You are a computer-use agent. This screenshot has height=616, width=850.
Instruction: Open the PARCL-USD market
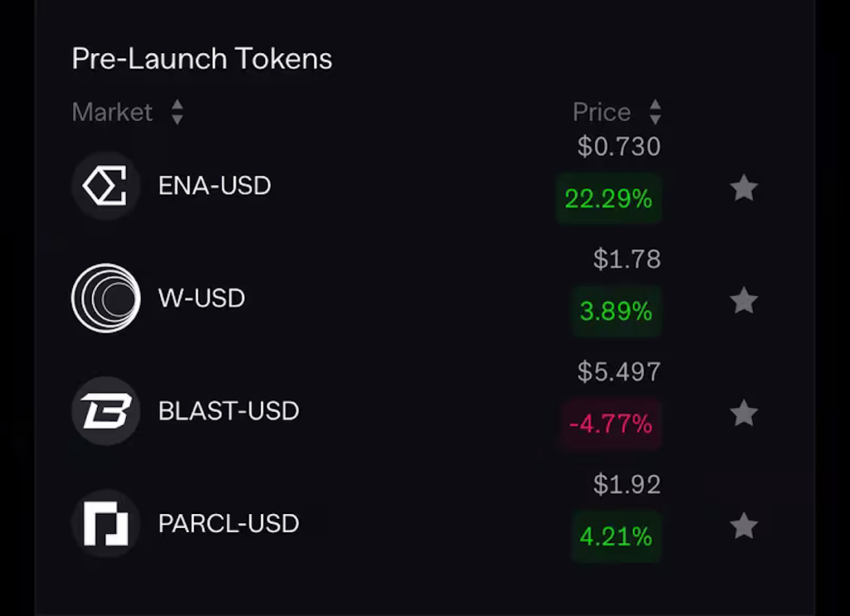[x=228, y=524]
